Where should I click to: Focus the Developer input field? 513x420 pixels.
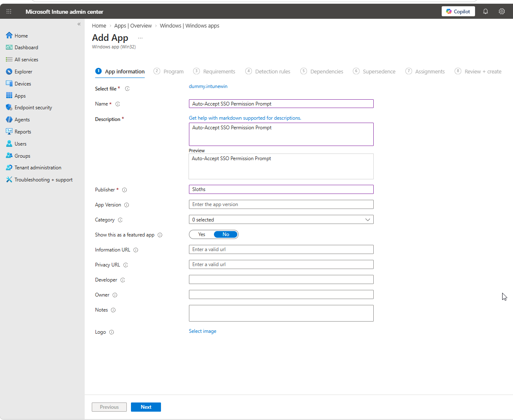(x=281, y=279)
